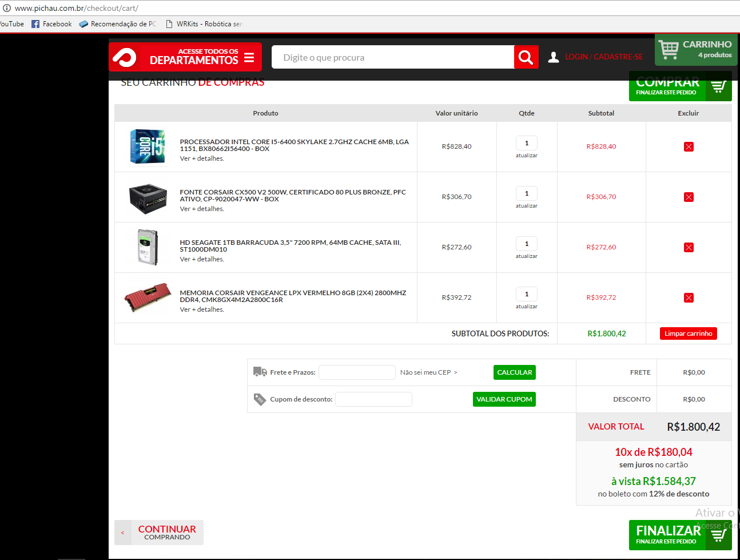Click the coupon tag icon
Screen dimensions: 740x560
pos(260,399)
